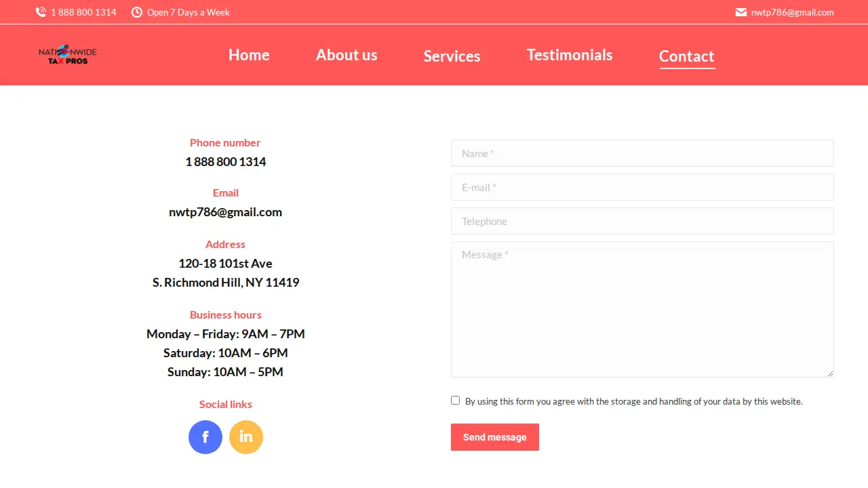Click the clock icon in top bar

137,12
